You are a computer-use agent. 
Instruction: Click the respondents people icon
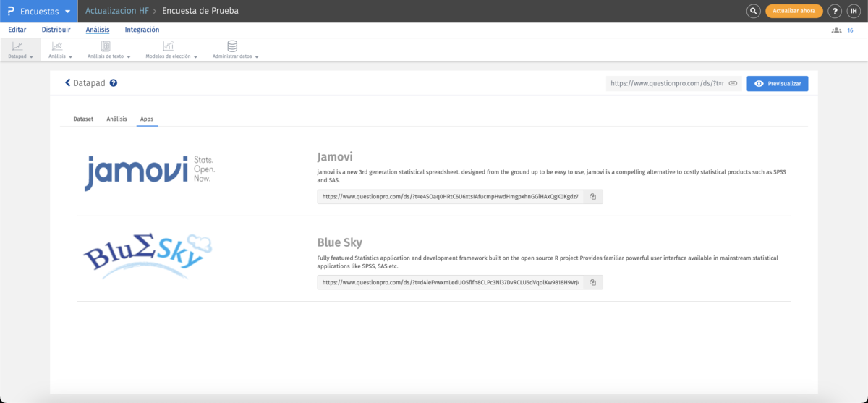(836, 30)
